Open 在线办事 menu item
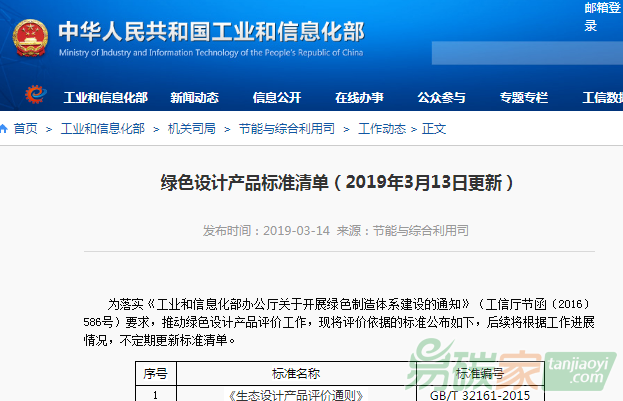This screenshot has height=401, width=623. [x=359, y=97]
